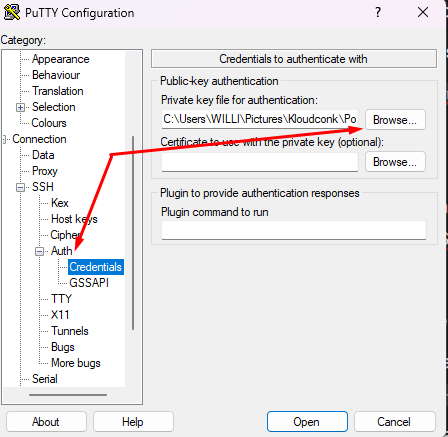Focus the private key file path field
The height and width of the screenshot is (437, 448).
(x=260, y=119)
